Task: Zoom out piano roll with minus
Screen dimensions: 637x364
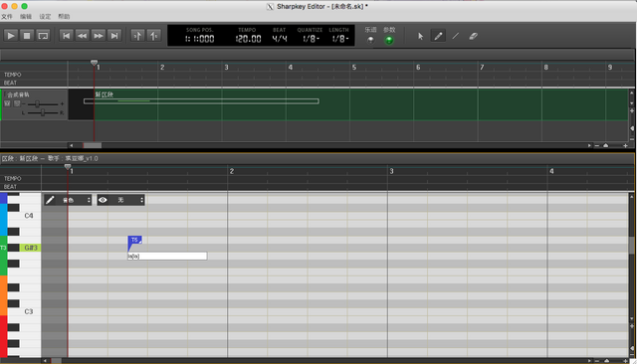Action: tap(596, 360)
